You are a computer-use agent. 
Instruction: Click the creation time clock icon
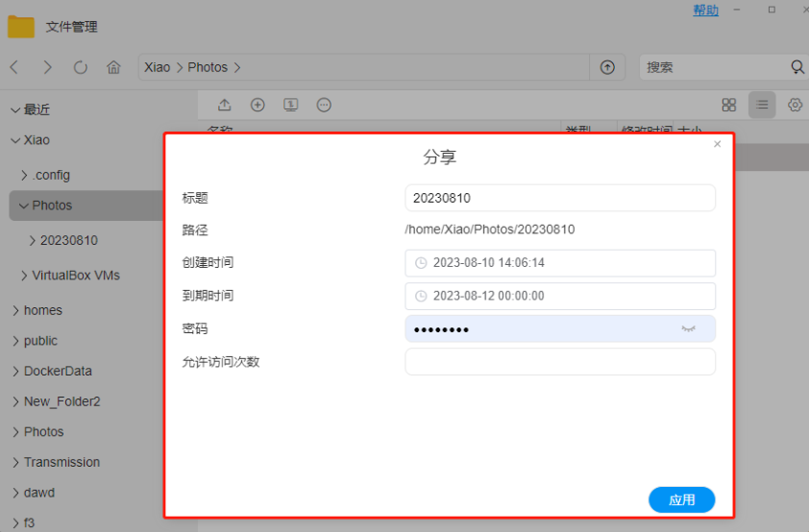[x=421, y=263]
